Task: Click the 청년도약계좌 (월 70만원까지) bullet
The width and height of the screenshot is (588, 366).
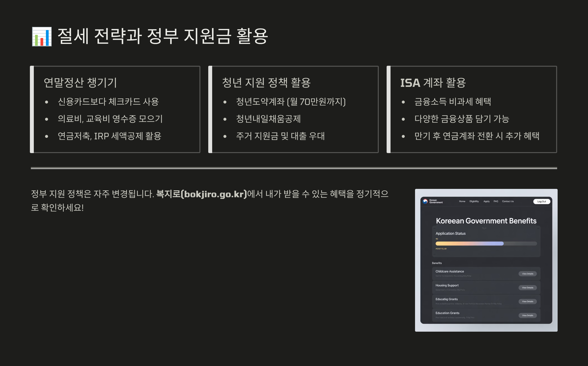Action: [x=291, y=102]
